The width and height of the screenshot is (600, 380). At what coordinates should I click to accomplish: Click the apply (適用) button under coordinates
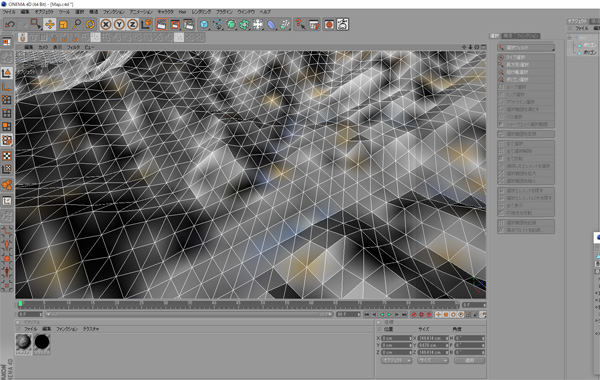[x=470, y=360]
